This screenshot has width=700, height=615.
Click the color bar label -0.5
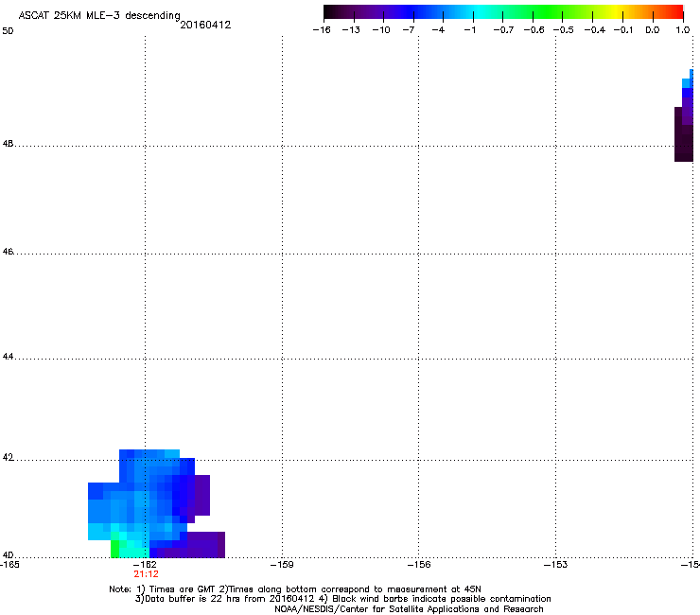(564, 30)
